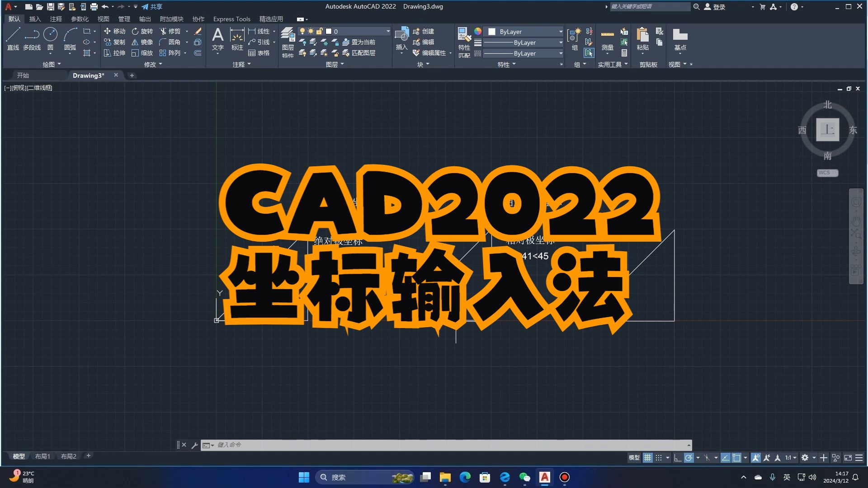This screenshot has width=868, height=488.
Task: Open the Parametric (参数化) ribbon tab
Action: [80, 19]
